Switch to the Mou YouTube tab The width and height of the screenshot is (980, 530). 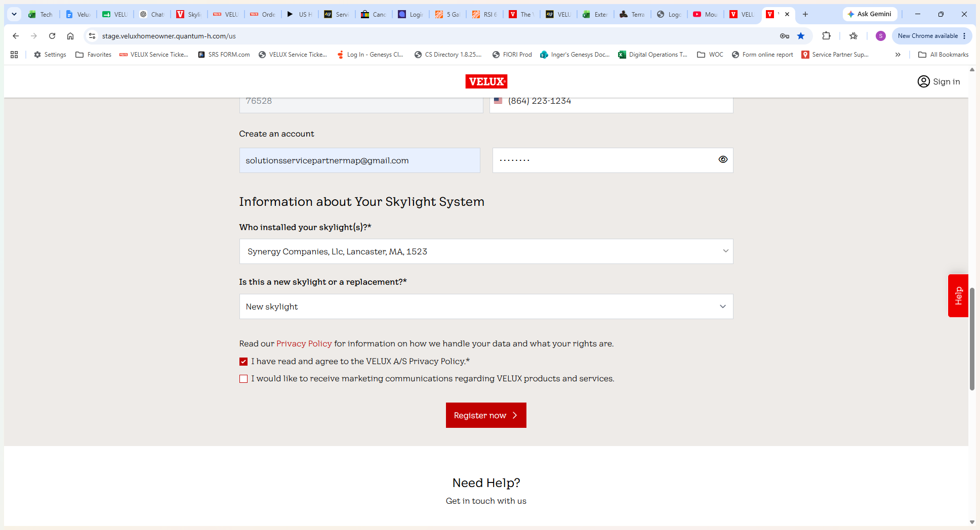coord(706,14)
